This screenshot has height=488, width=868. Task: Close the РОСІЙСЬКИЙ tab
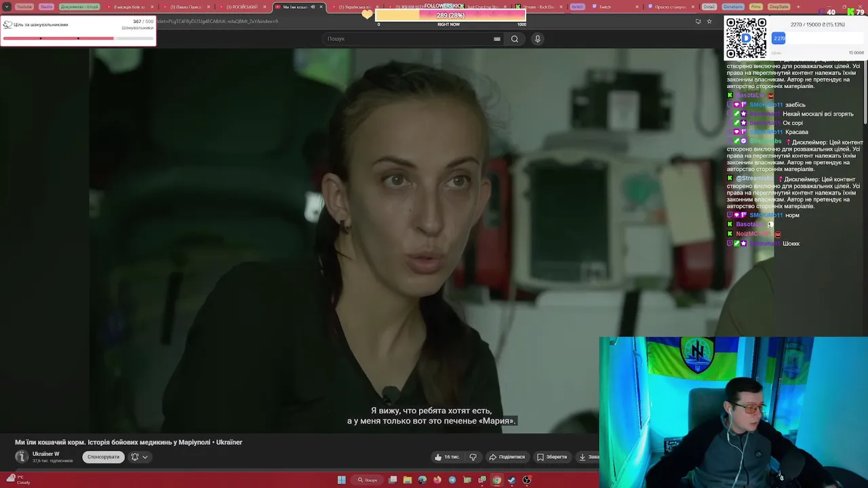tap(264, 7)
